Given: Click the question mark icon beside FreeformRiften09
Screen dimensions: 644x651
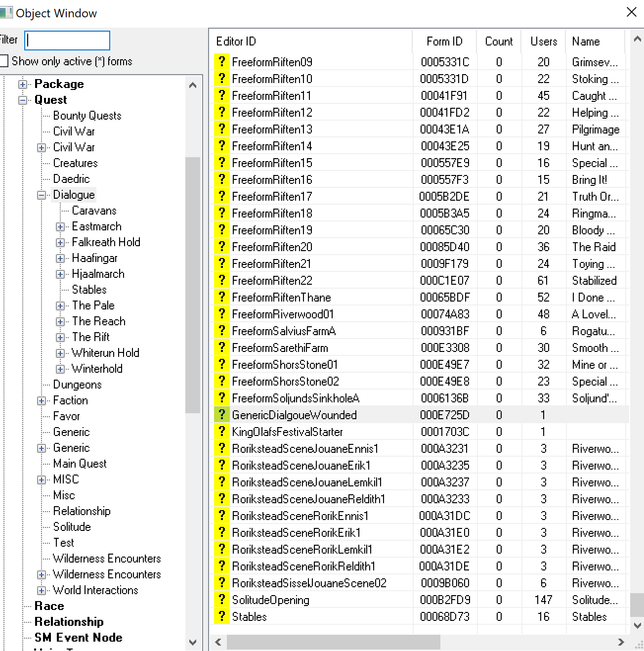Looking at the screenshot, I should click(x=221, y=62).
